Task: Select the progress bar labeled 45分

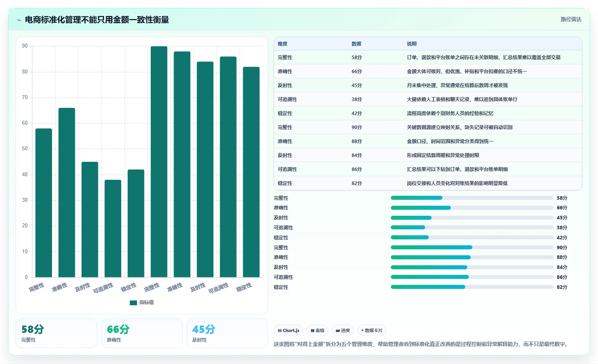Action: pos(472,218)
